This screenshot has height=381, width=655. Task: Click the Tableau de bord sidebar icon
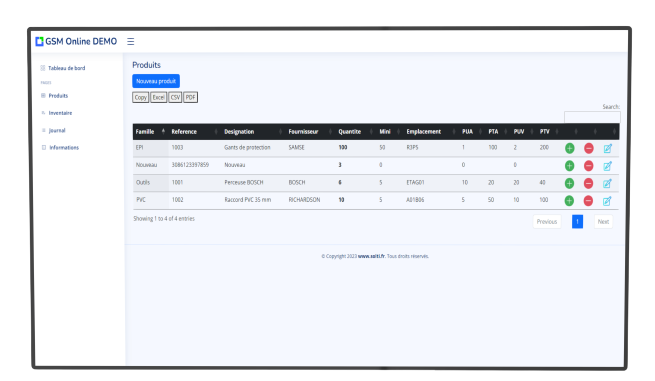pos(43,68)
